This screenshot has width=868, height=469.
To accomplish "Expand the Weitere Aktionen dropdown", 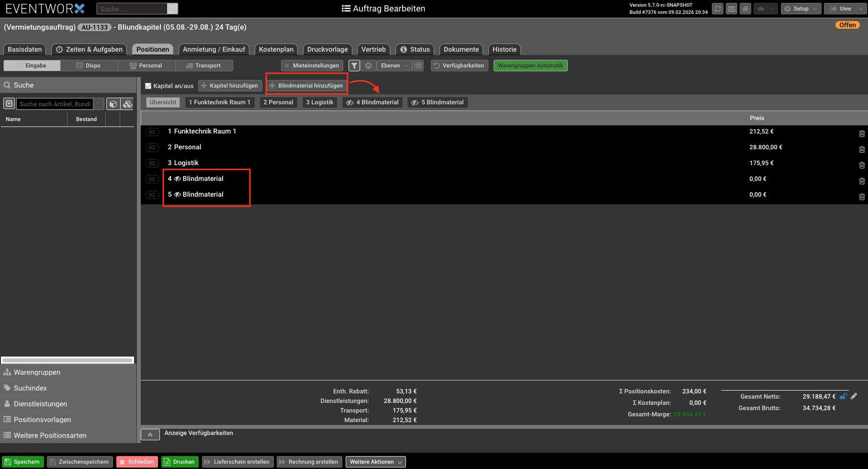I will [x=375, y=462].
